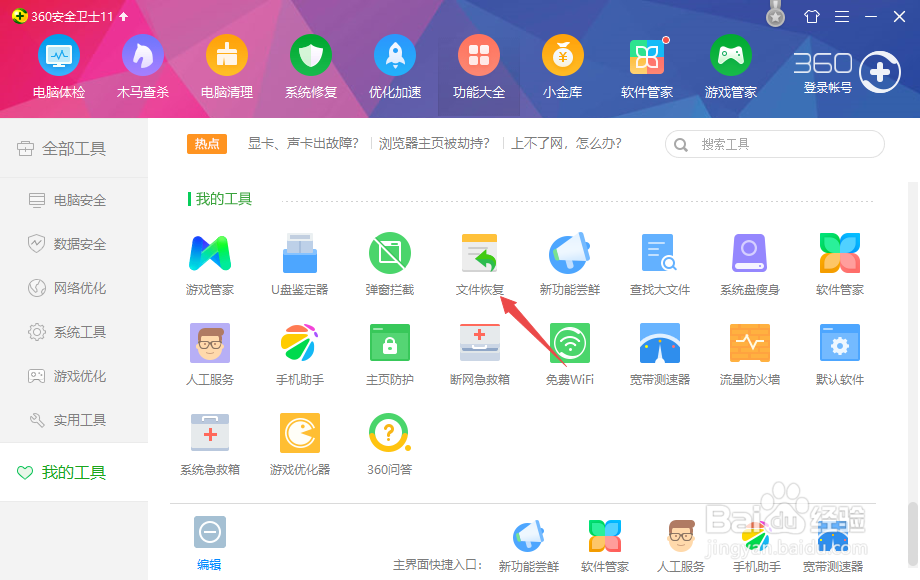
Task: Run 木马查杀 trojan scan from top navigation
Action: pos(142,68)
